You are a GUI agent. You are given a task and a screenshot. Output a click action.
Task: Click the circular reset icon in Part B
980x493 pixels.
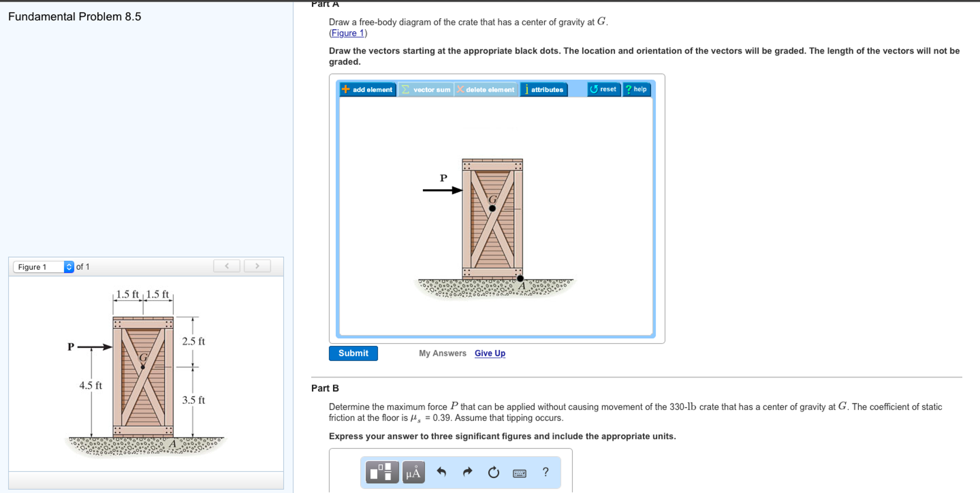(x=493, y=472)
